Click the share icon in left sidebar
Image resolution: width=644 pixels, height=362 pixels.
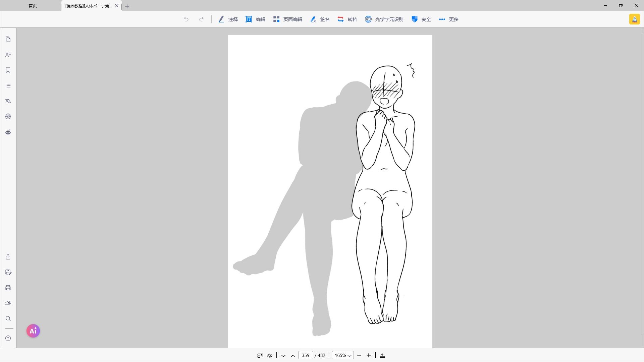pyautogui.click(x=8, y=257)
